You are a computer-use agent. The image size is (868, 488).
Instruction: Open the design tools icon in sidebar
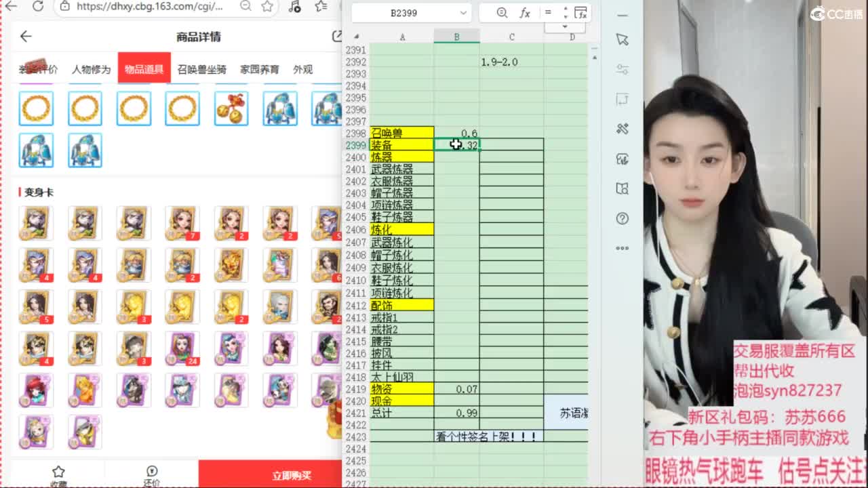[x=623, y=129]
